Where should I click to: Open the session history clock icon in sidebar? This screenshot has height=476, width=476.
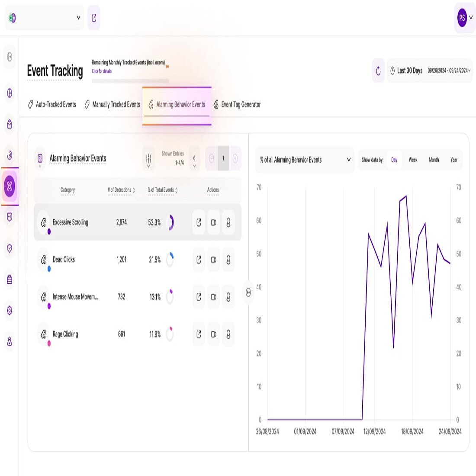pyautogui.click(x=9, y=156)
